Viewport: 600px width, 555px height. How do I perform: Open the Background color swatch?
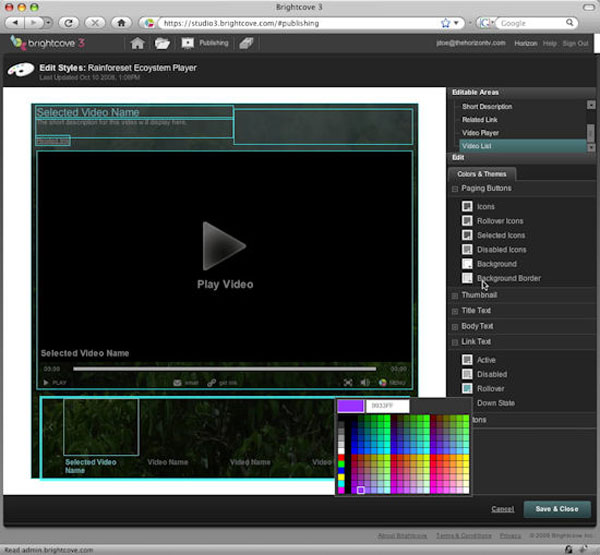(x=467, y=264)
